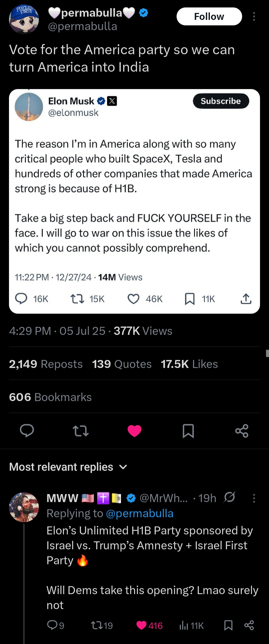
Task: Bookmark the permabulla post
Action: click(x=188, y=431)
